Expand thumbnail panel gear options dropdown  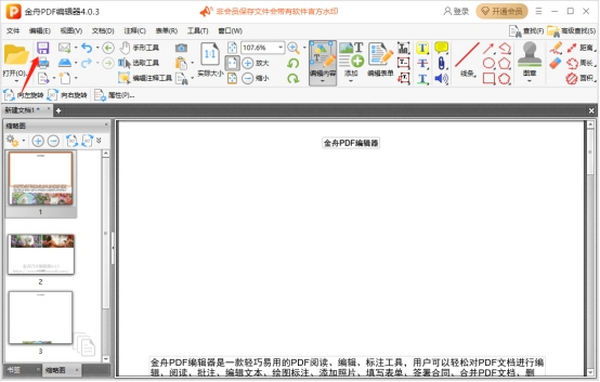[23, 141]
